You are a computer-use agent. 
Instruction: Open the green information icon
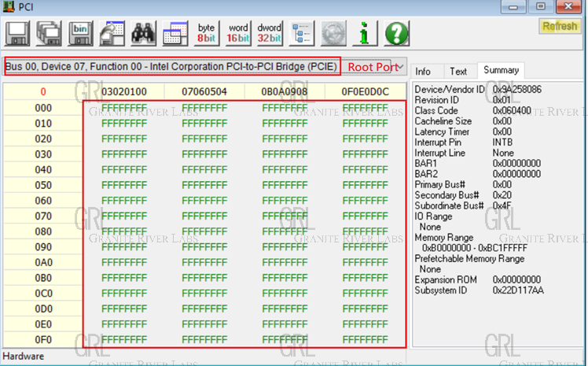(x=365, y=34)
